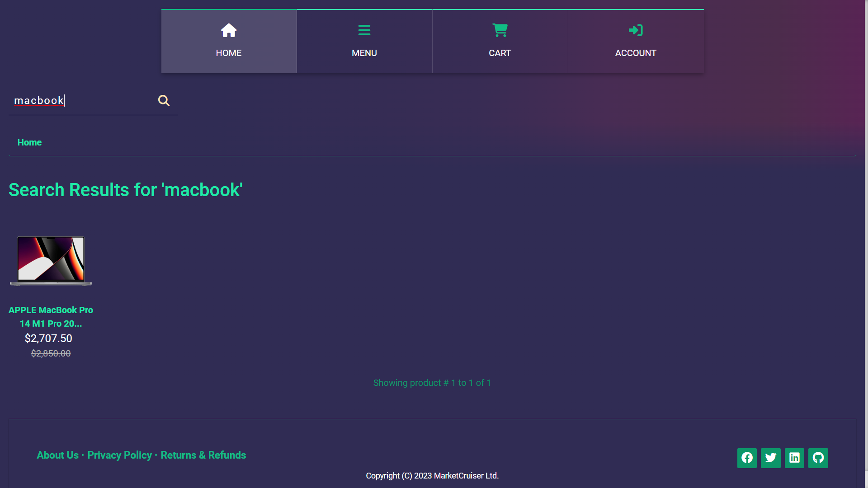Click the magnifying glass search icon
The image size is (868, 488).
coord(164,100)
